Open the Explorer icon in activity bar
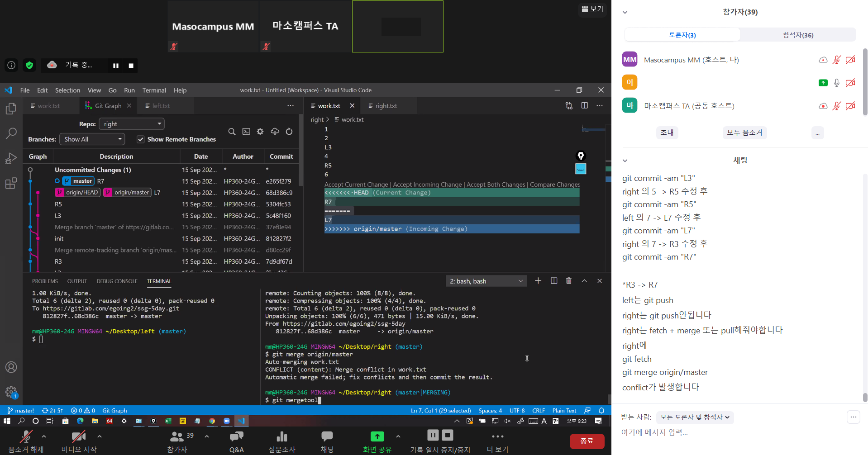This screenshot has height=455, width=868. [x=11, y=109]
